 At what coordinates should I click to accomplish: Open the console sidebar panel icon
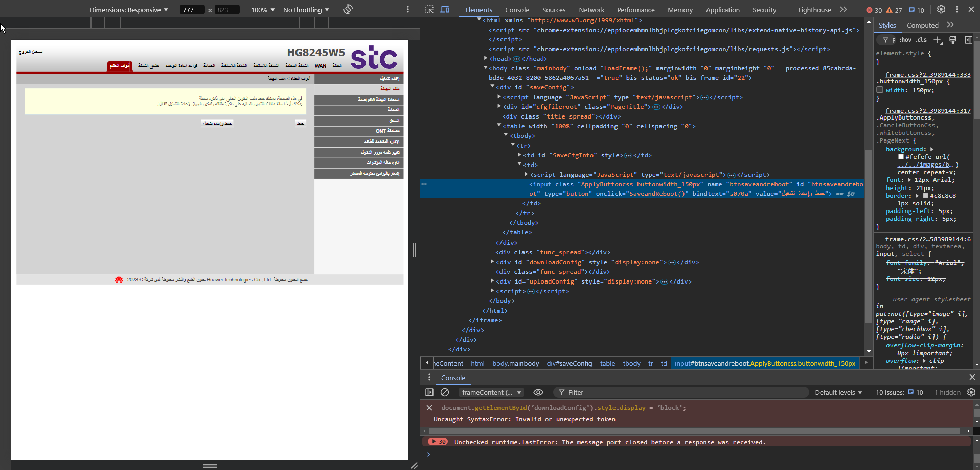point(429,392)
